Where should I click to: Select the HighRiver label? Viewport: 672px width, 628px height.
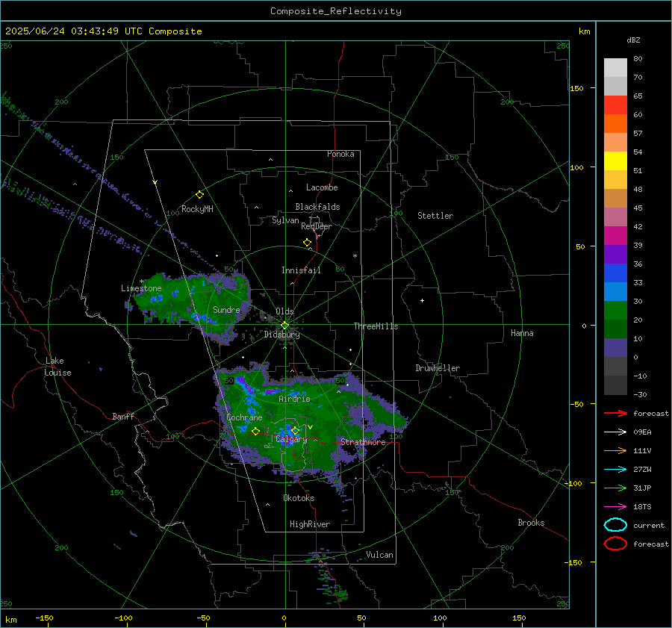coord(310,524)
